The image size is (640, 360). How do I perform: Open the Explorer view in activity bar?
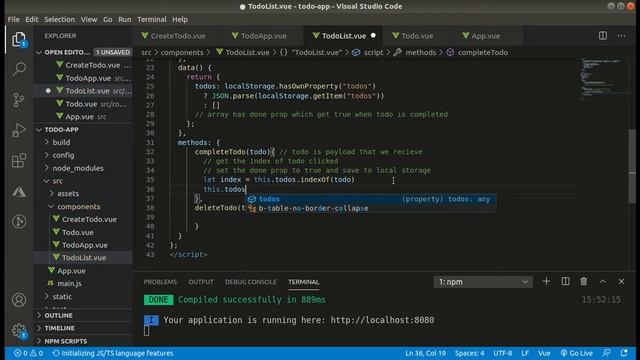[19, 40]
